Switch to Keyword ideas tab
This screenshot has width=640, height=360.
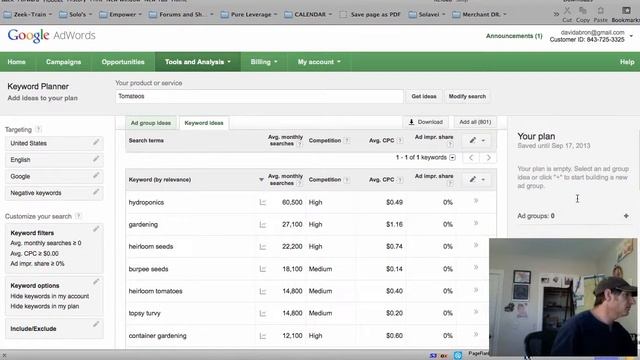click(204, 123)
